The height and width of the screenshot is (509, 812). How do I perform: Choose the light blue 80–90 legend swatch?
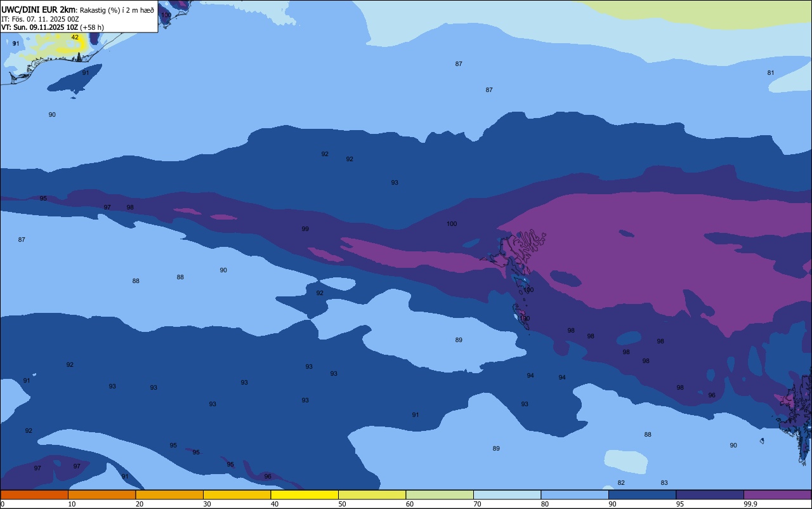(575, 494)
